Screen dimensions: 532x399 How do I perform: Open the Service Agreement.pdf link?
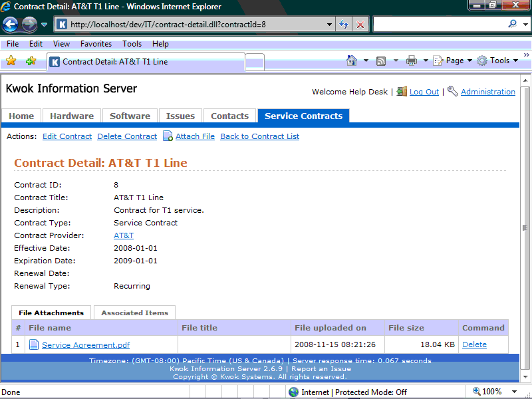coord(86,345)
